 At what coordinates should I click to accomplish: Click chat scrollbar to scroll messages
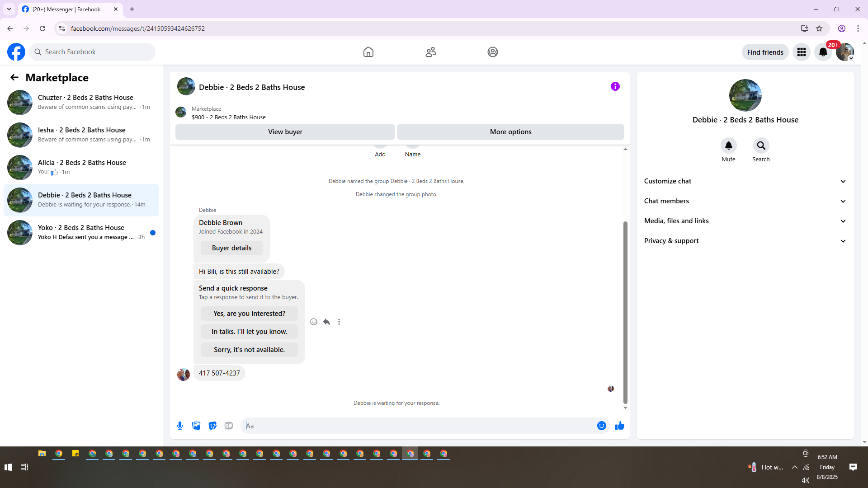point(625,312)
